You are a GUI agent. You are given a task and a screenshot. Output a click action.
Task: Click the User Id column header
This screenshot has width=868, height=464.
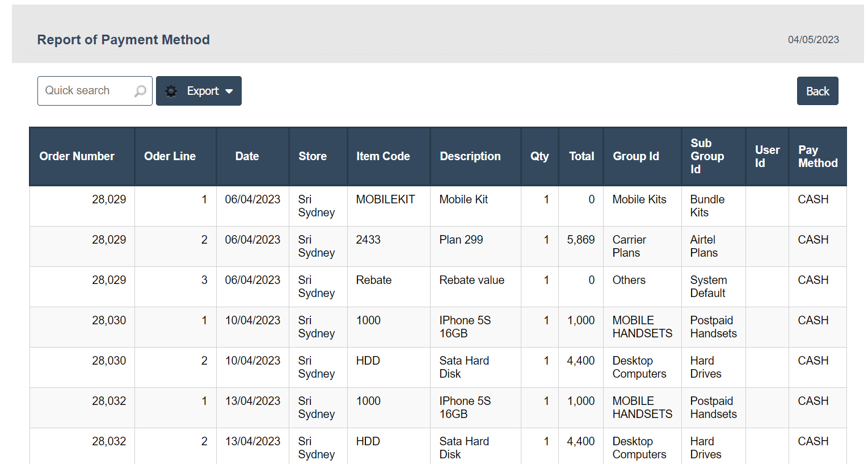(767, 156)
